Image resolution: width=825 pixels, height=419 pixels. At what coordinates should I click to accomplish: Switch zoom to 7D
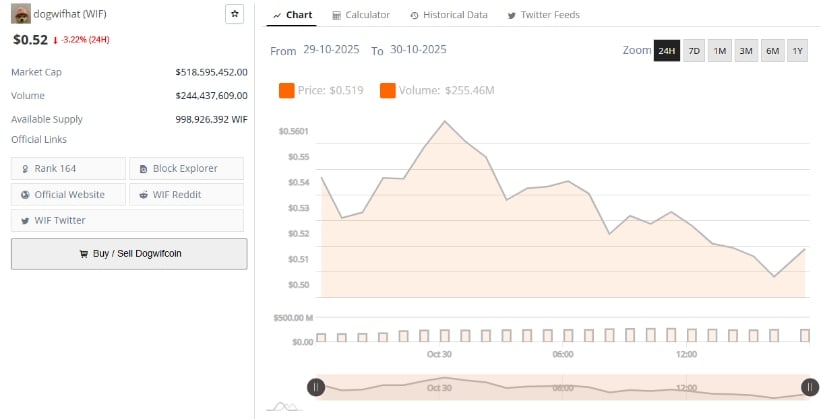(x=693, y=50)
